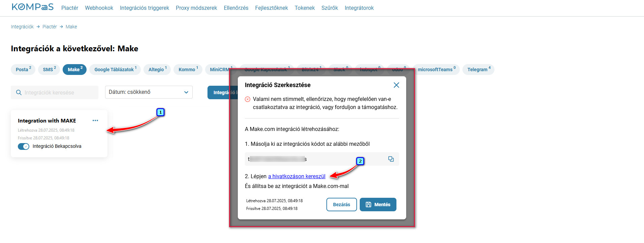The image size is (644, 243).
Task: Toggle the Integráció Bekapcsolva switch
Action: [x=24, y=146]
